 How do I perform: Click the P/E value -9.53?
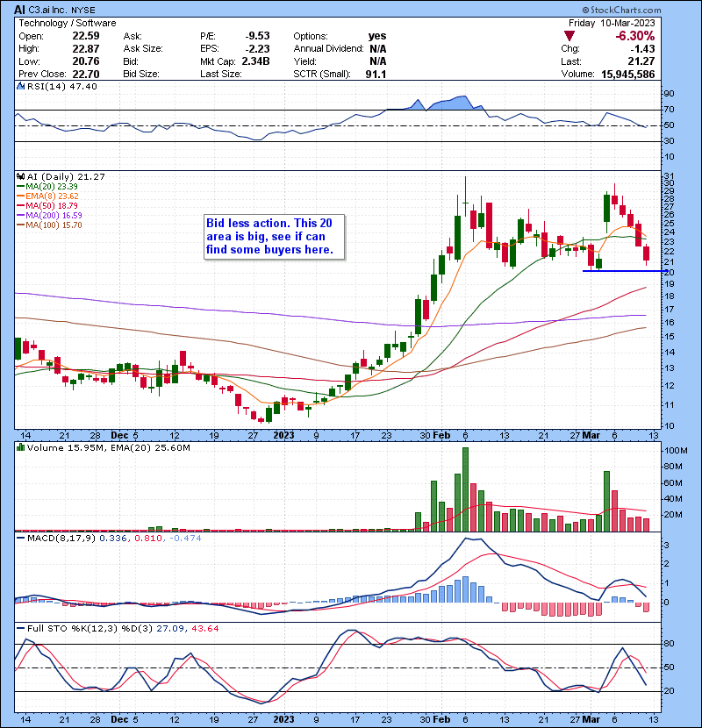pyautogui.click(x=257, y=36)
